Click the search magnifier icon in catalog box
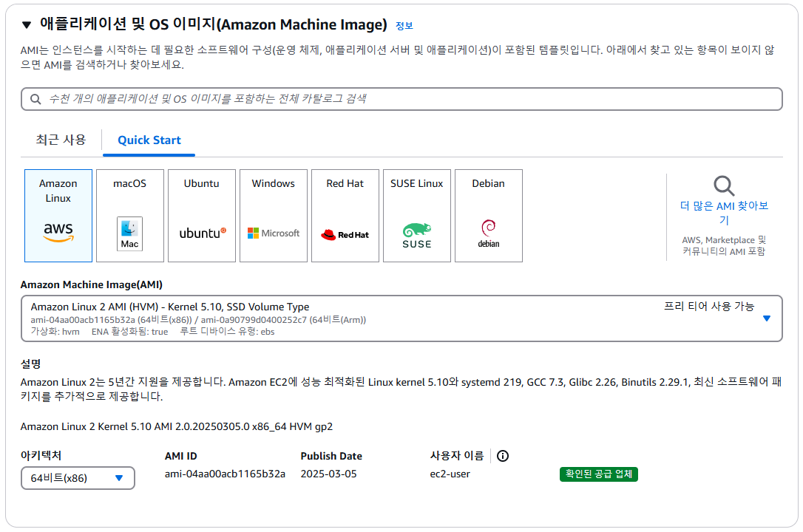 pos(35,99)
